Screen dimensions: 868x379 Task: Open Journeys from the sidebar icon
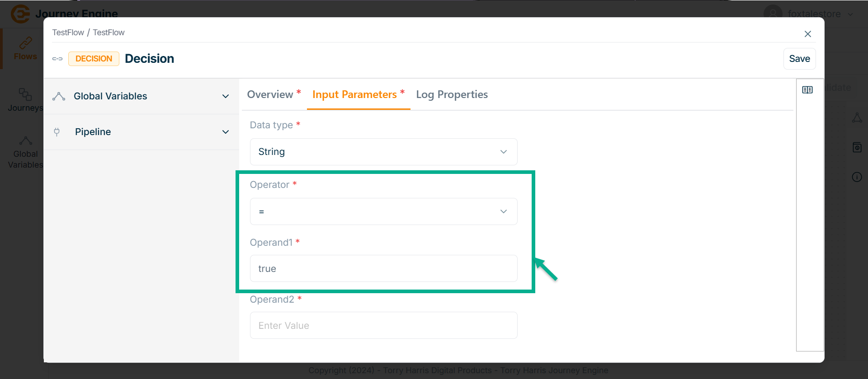(25, 94)
